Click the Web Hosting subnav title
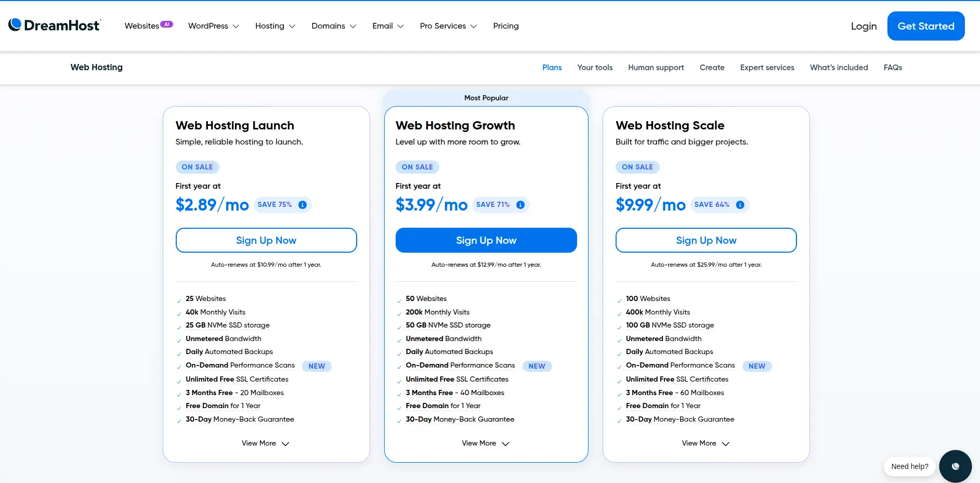 pos(97,67)
